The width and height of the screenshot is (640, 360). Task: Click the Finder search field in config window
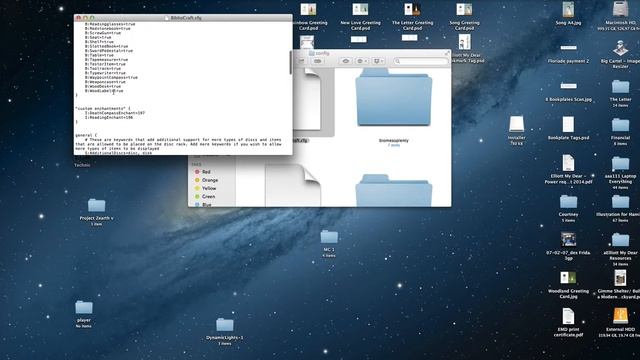coord(421,61)
